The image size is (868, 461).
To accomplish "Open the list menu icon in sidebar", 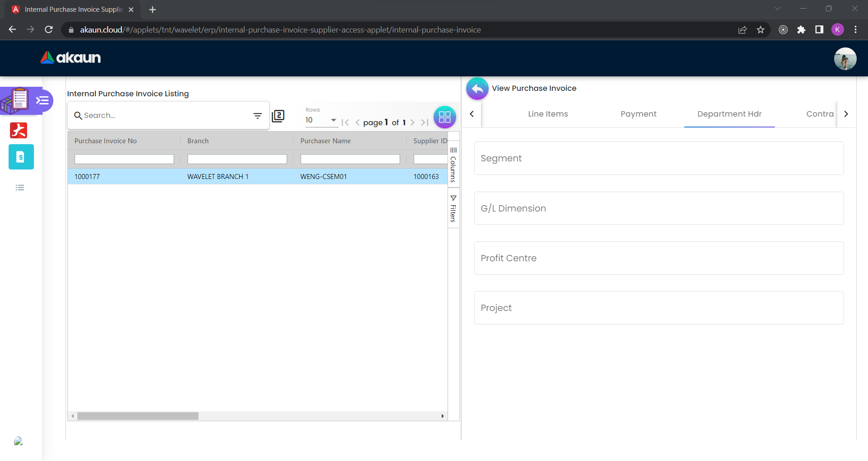I will (x=20, y=188).
